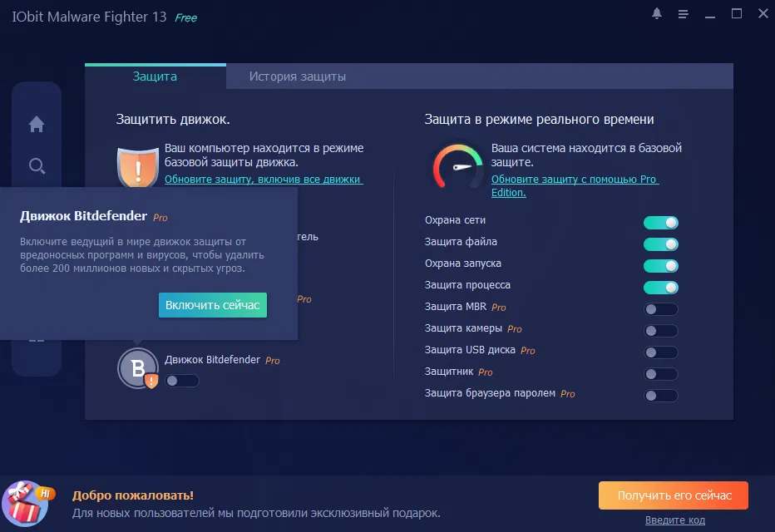This screenshot has height=532, width=775.
Task: Toggle Охрана запуска switch
Action: click(x=661, y=266)
